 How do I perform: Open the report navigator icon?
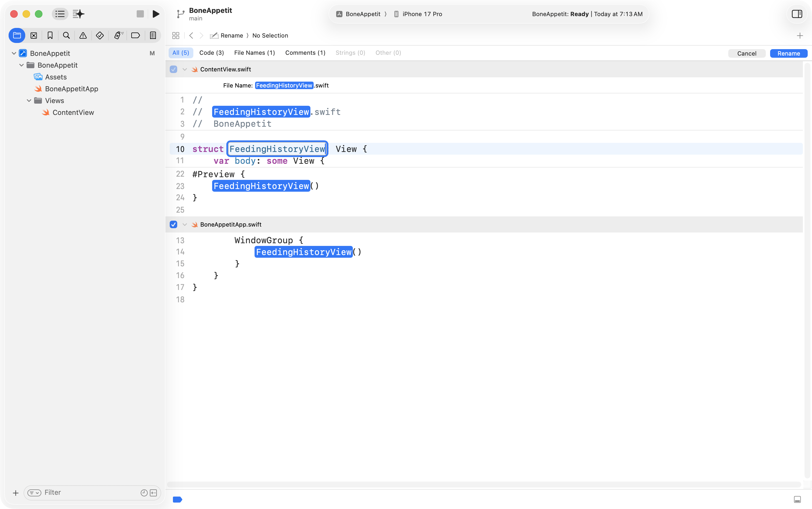[x=153, y=35]
